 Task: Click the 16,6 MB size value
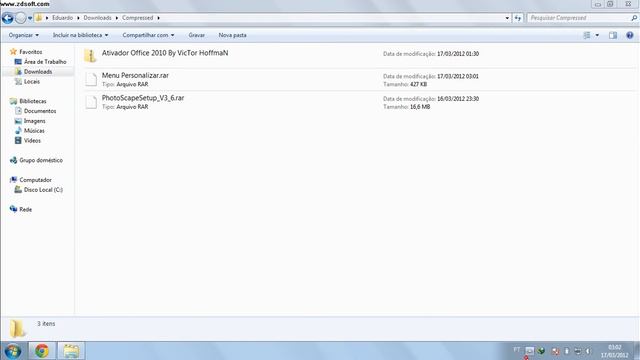[420, 107]
